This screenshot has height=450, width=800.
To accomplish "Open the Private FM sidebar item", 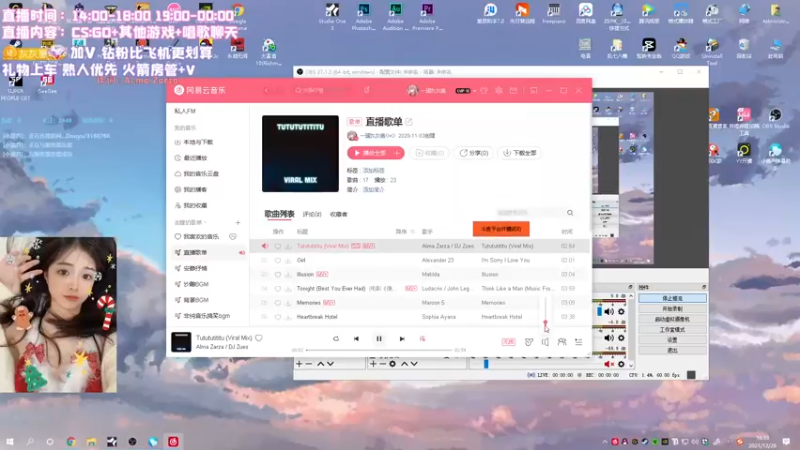I will pyautogui.click(x=185, y=111).
